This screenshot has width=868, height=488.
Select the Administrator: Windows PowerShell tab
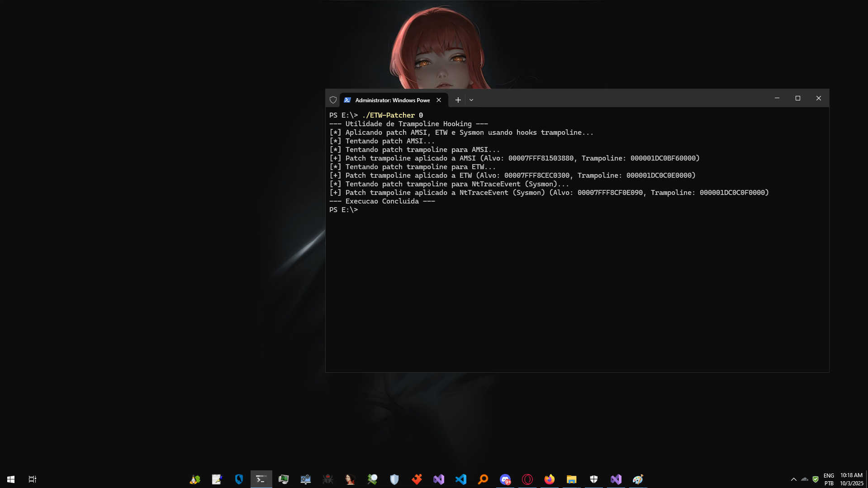click(x=393, y=100)
